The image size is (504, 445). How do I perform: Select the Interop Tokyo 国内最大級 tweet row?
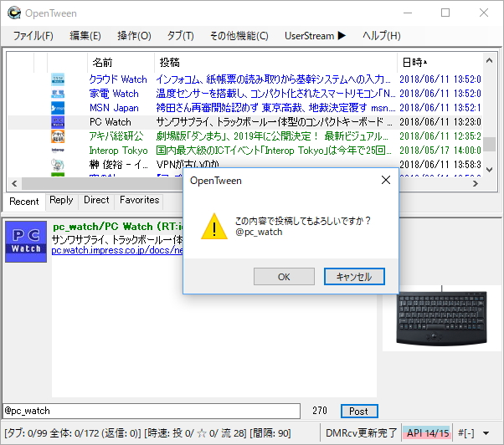pos(244,151)
